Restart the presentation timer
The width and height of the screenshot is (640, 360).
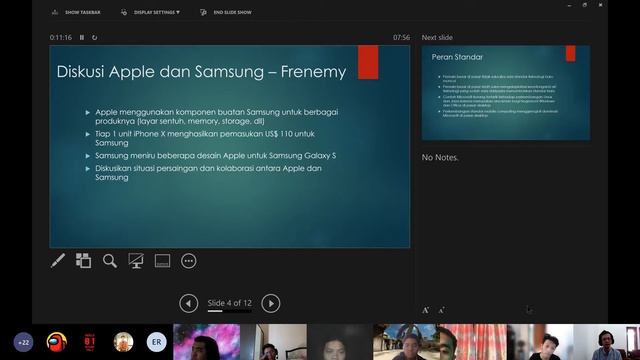coord(94,37)
